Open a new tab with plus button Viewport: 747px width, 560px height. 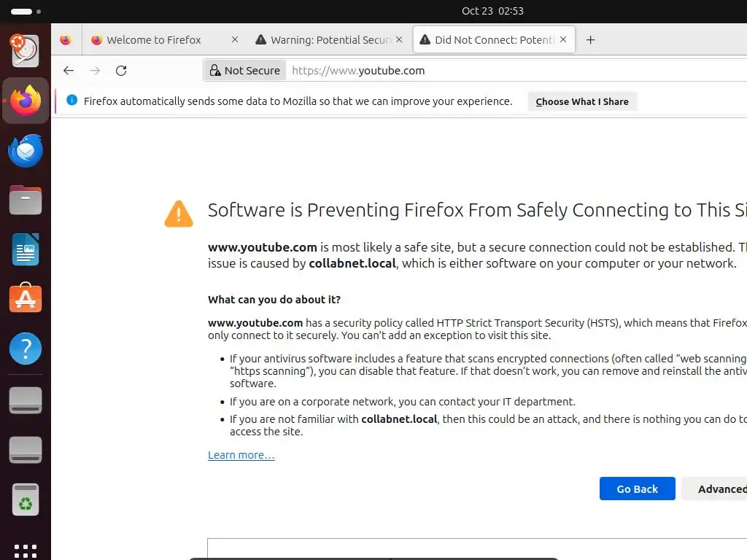(591, 40)
